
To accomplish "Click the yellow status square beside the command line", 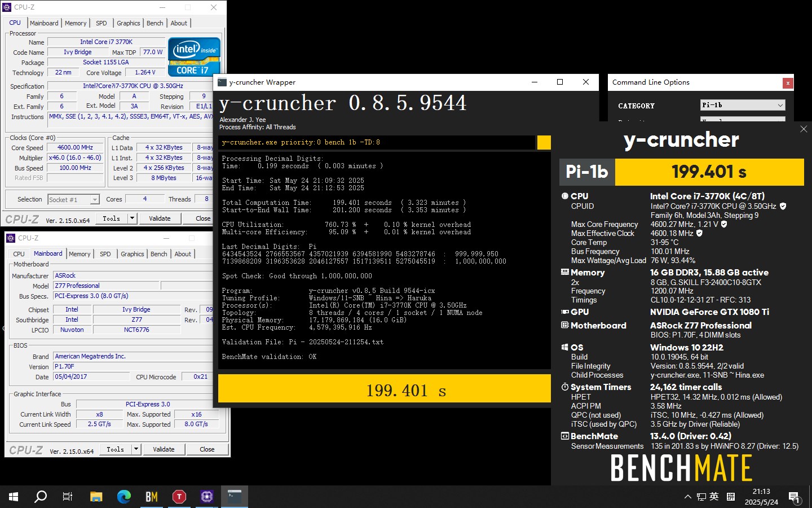I will (544, 142).
